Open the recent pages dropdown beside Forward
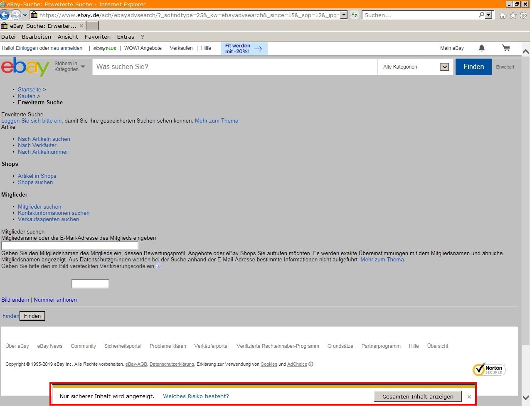The height and width of the screenshot is (406, 532). pyautogui.click(x=25, y=15)
